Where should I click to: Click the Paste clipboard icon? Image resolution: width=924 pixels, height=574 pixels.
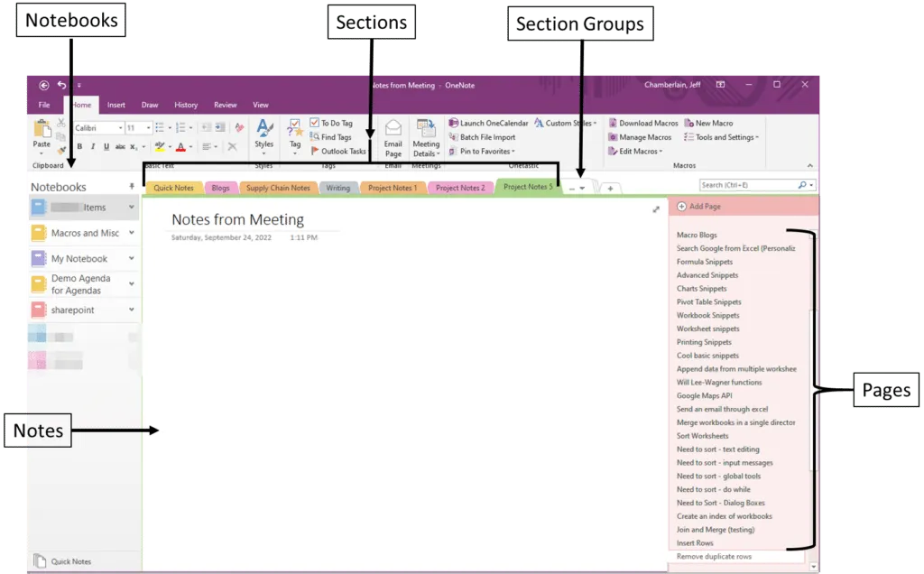pos(42,128)
